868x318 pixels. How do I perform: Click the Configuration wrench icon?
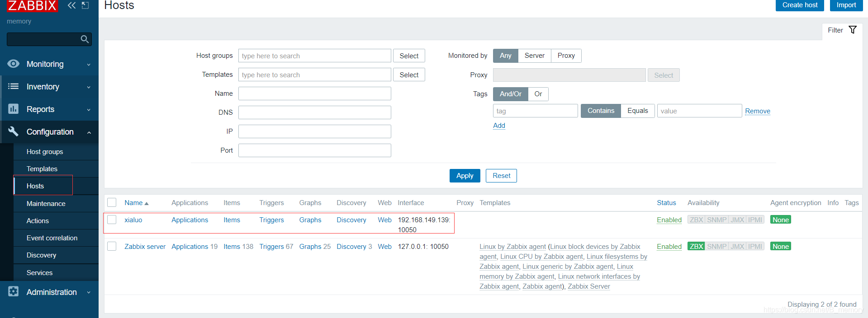14,131
